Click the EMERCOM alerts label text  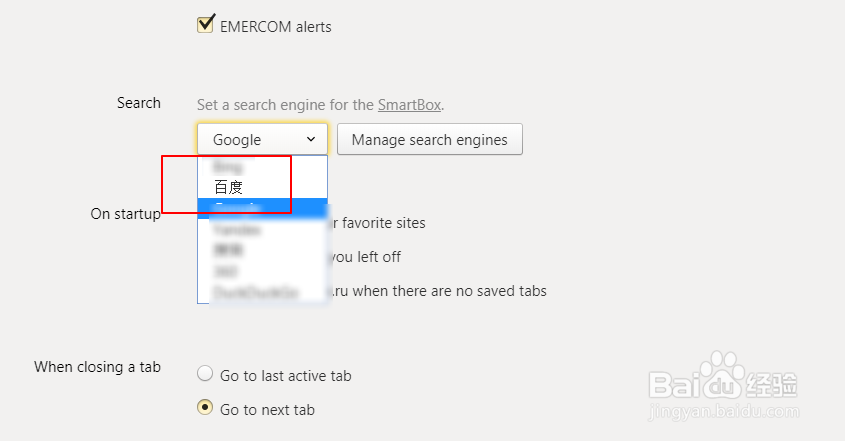coord(275,26)
